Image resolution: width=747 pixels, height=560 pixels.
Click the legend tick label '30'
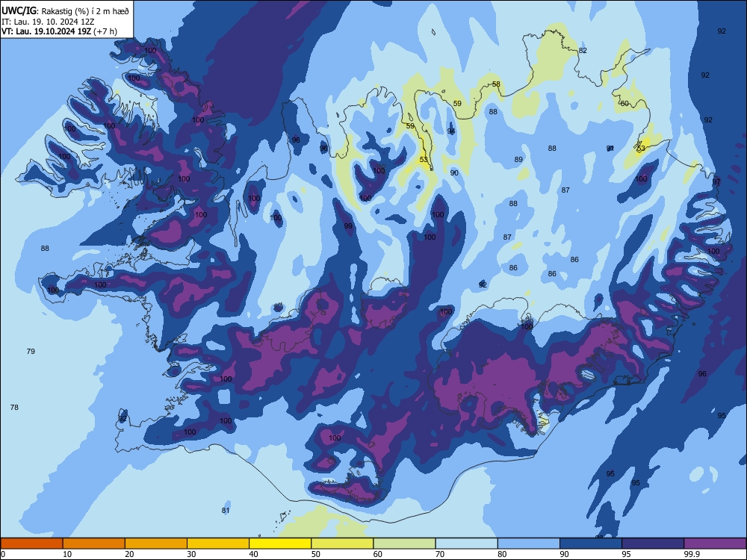(191, 554)
